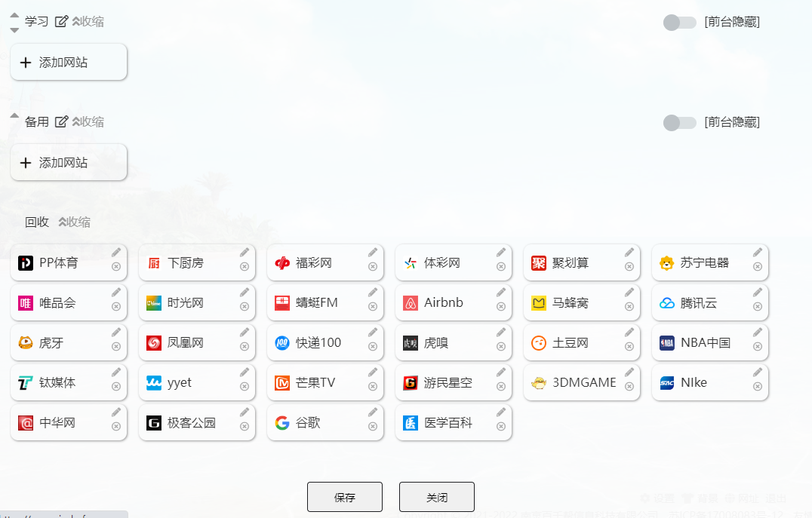812x518 pixels.
Task: Edit the 钛媒体 entry
Action: point(116,372)
